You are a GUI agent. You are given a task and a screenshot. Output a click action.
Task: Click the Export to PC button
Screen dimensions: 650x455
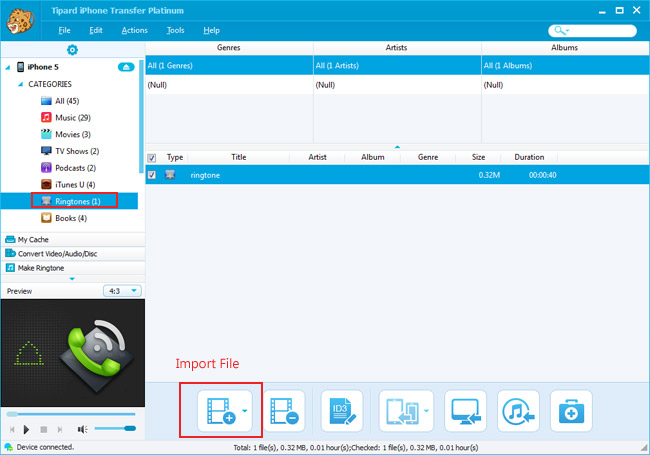click(465, 411)
